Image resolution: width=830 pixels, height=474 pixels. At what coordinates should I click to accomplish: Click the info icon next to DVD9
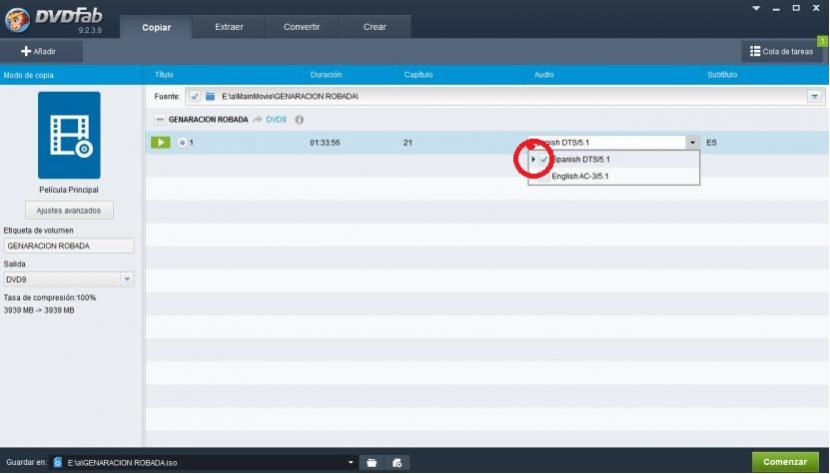(x=299, y=120)
